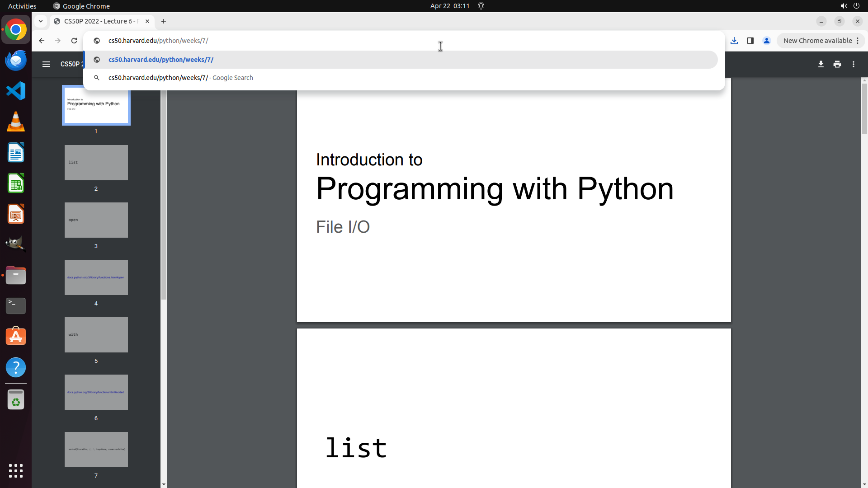Open Chrome profile avatar
The image size is (868, 488).
coord(767,41)
